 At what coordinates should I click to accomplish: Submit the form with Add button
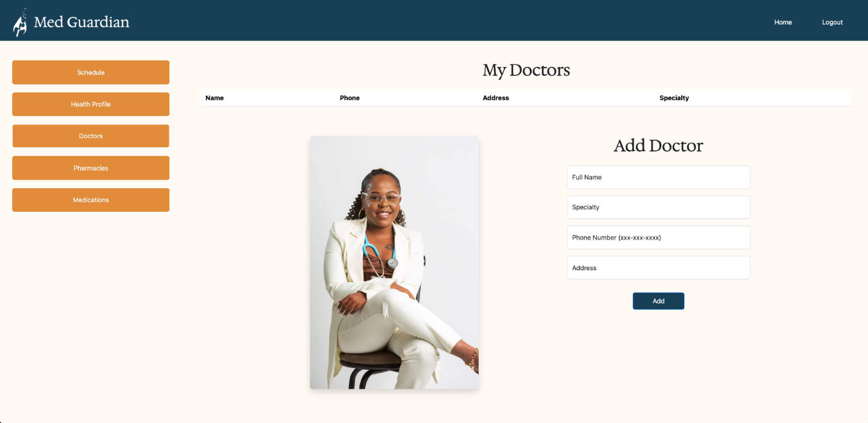[x=658, y=301]
